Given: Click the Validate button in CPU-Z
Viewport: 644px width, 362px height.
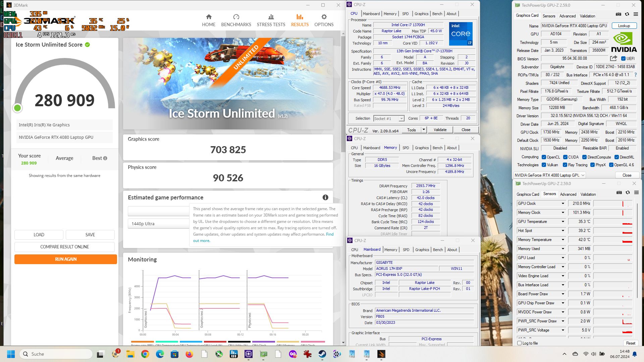Looking at the screenshot, I should pyautogui.click(x=440, y=130).
